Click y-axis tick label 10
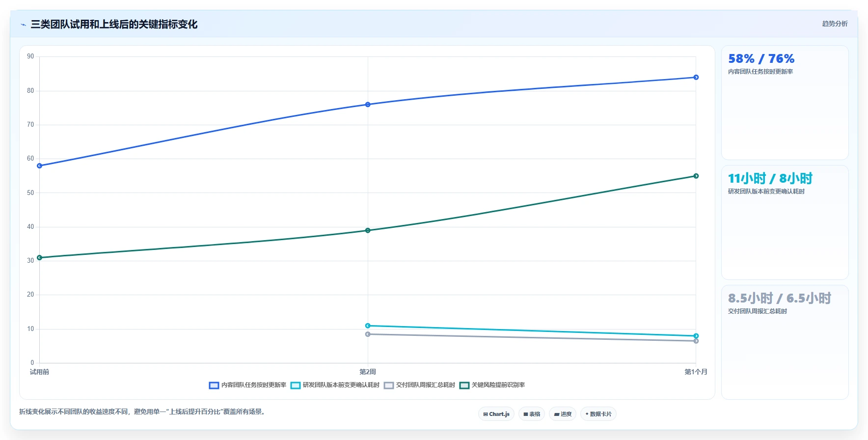 pos(31,329)
